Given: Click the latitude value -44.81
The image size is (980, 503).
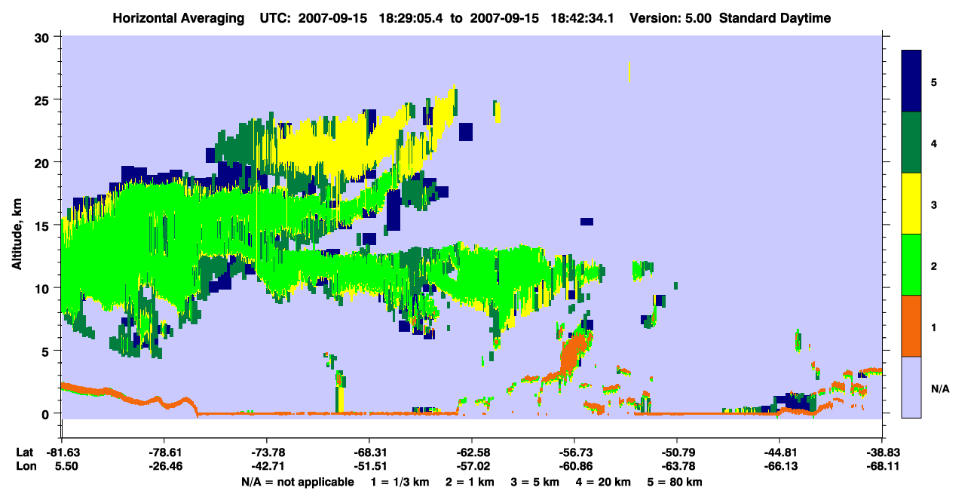Looking at the screenshot, I should (x=779, y=452).
